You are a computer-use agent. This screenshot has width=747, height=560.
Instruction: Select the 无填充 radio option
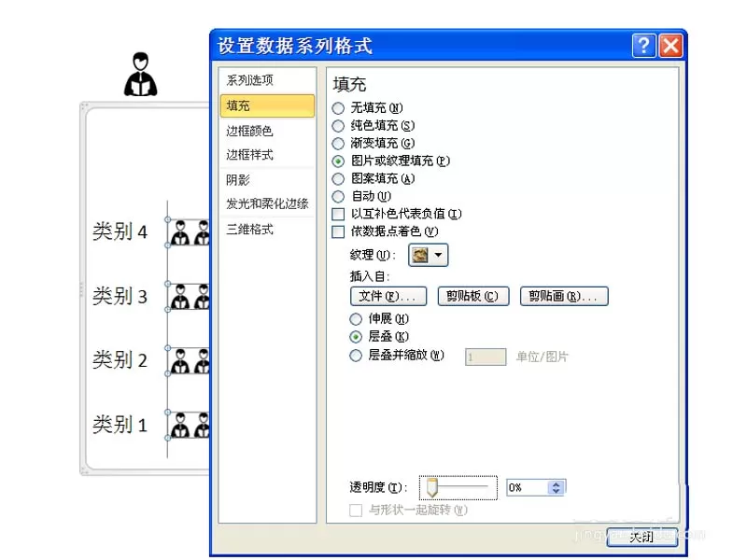click(338, 108)
